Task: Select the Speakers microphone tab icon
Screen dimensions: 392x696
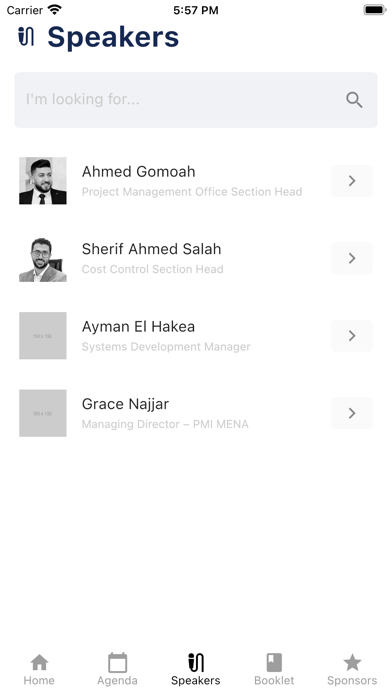Action: (x=196, y=662)
